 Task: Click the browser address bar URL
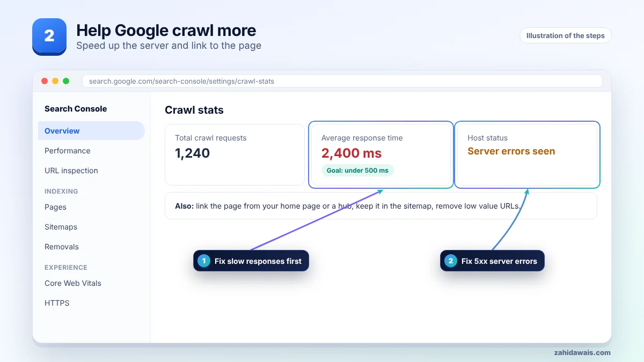click(x=342, y=81)
